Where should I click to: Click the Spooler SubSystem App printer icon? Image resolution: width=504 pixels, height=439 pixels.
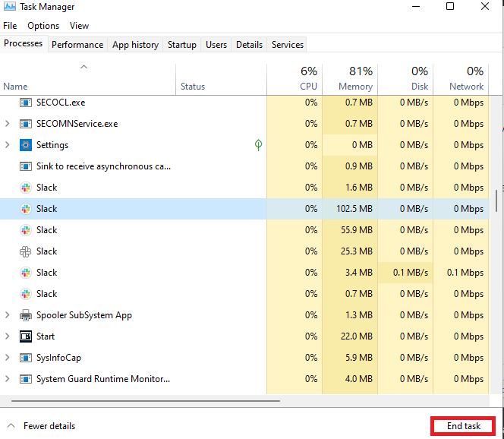[x=25, y=315]
